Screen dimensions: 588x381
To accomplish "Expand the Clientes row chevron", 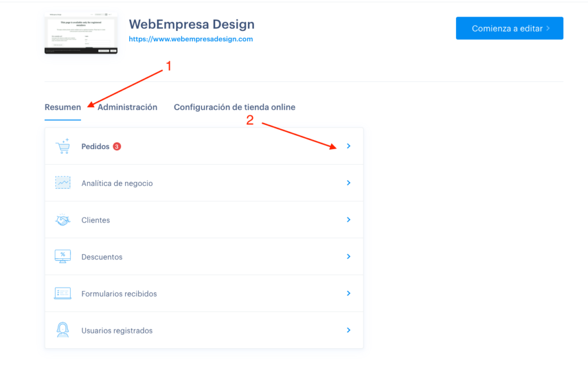I will [x=349, y=220].
